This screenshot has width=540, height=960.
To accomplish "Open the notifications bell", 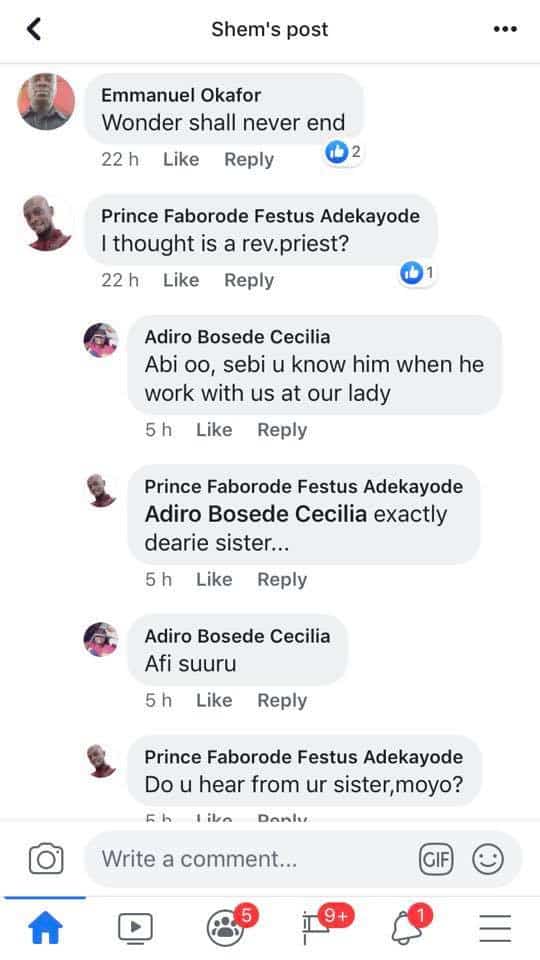I will click(x=409, y=926).
